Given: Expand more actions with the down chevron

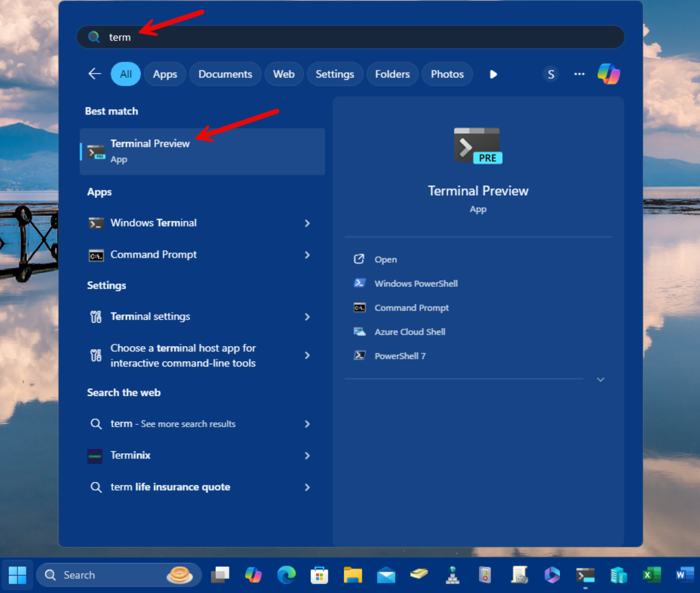Looking at the screenshot, I should point(600,380).
